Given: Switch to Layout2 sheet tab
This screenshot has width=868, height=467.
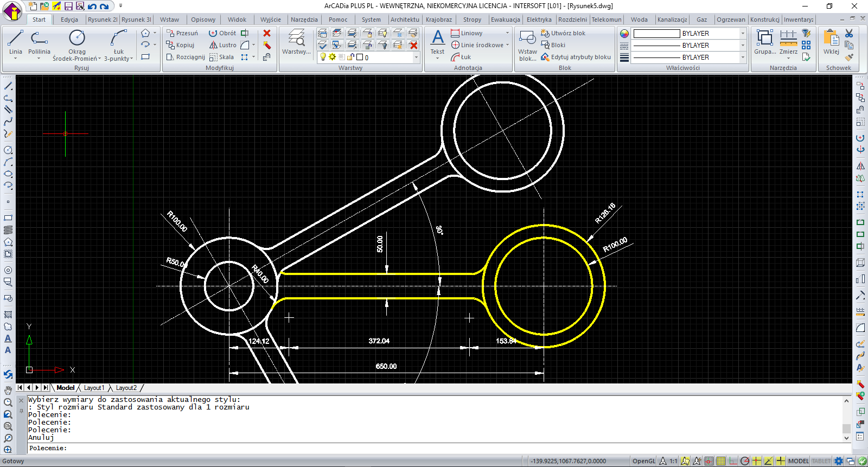Looking at the screenshot, I should pyautogui.click(x=126, y=388).
